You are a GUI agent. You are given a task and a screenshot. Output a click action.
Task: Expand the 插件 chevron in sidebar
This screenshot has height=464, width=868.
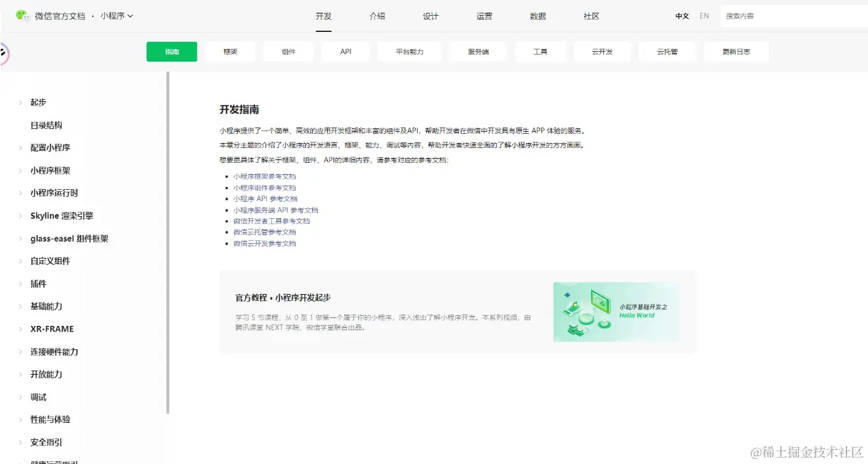[20, 284]
